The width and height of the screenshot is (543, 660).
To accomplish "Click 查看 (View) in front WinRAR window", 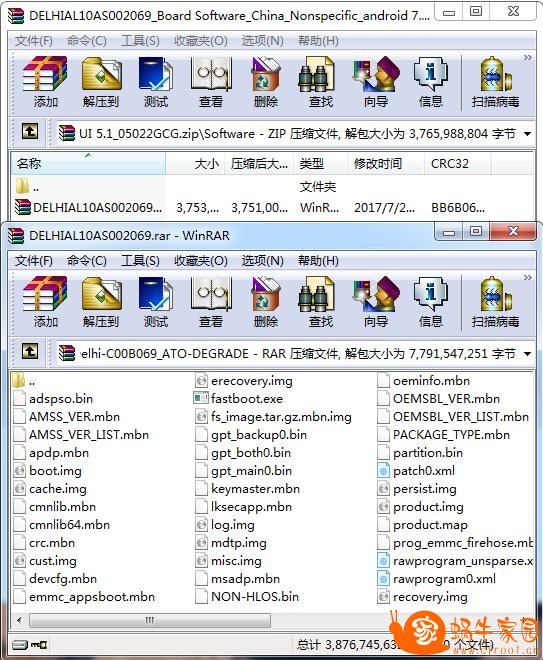I will coord(211,302).
